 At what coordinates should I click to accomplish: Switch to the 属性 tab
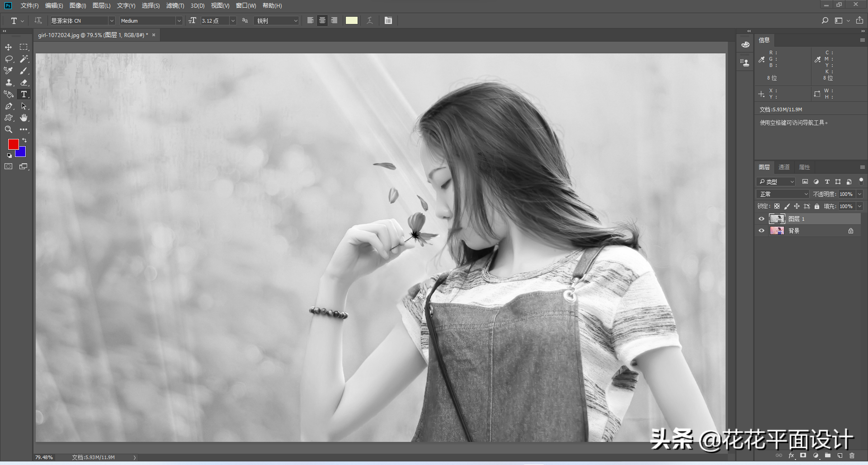[x=804, y=167]
